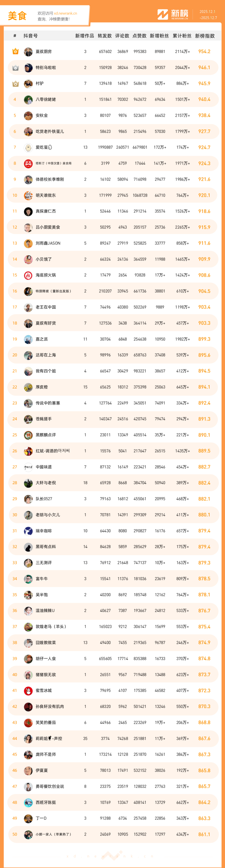Open 夏叔厨房 account name

(x=44, y=52)
